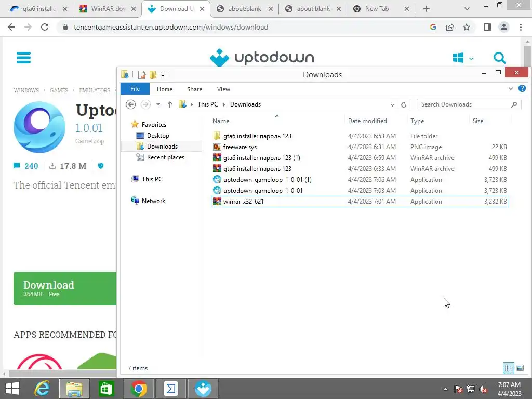532x399 pixels.
Task: Click the address bar URL
Action: point(170,27)
